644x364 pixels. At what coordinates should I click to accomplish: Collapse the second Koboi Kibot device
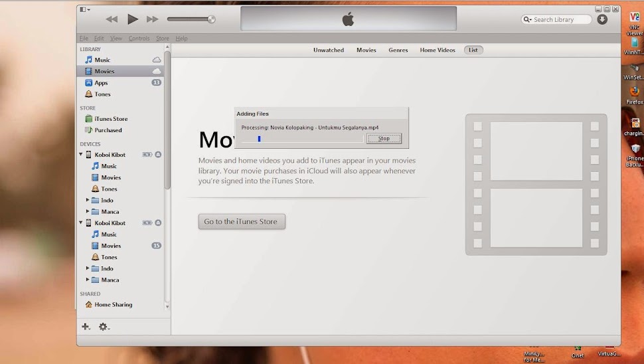(81, 223)
